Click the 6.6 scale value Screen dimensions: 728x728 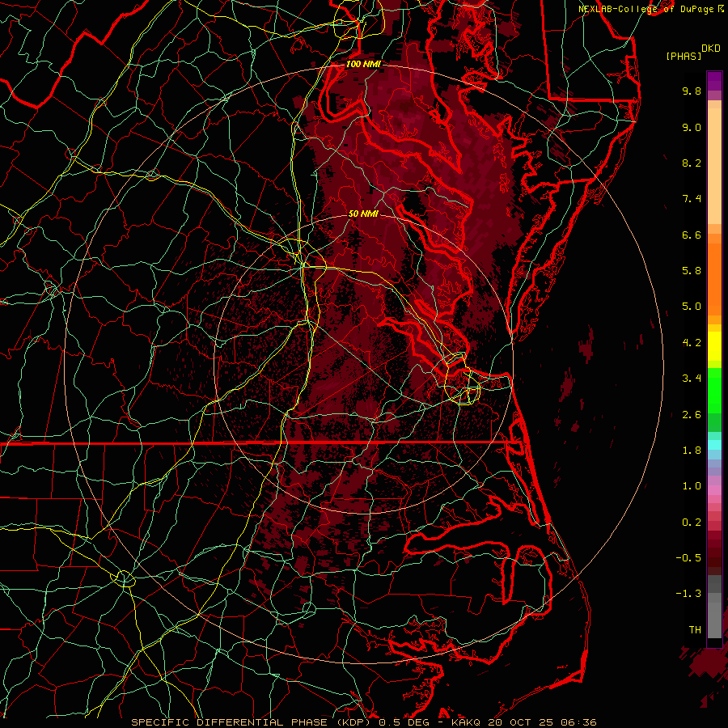[692, 235]
